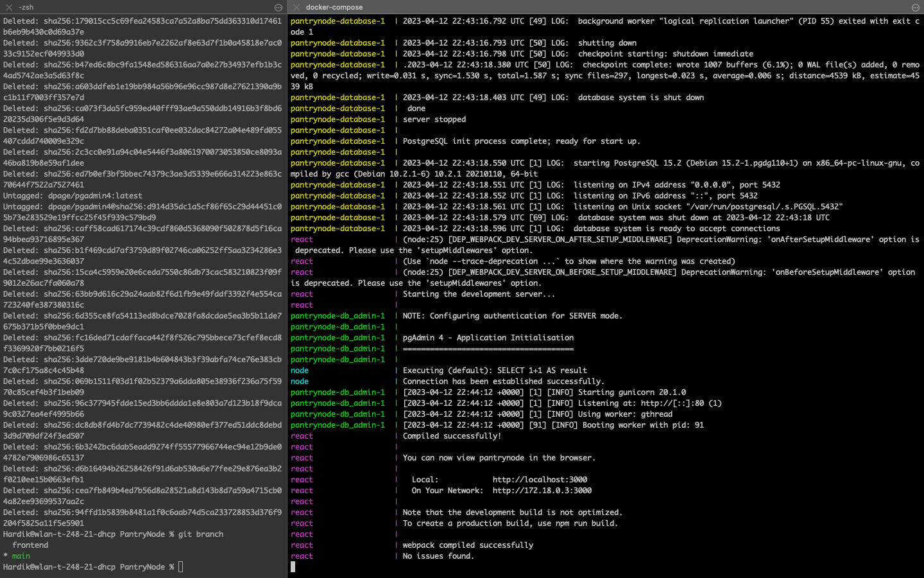Click the X icon beside docker-compose title
Image resolution: width=924 pixels, height=578 pixels.
[296, 7]
